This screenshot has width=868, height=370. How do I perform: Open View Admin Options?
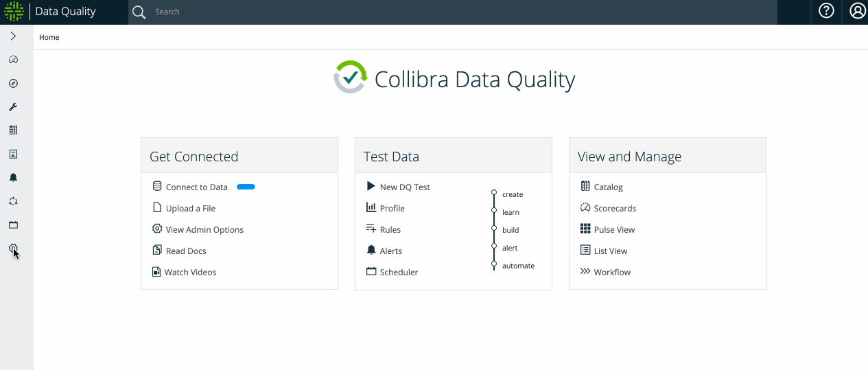coord(204,230)
